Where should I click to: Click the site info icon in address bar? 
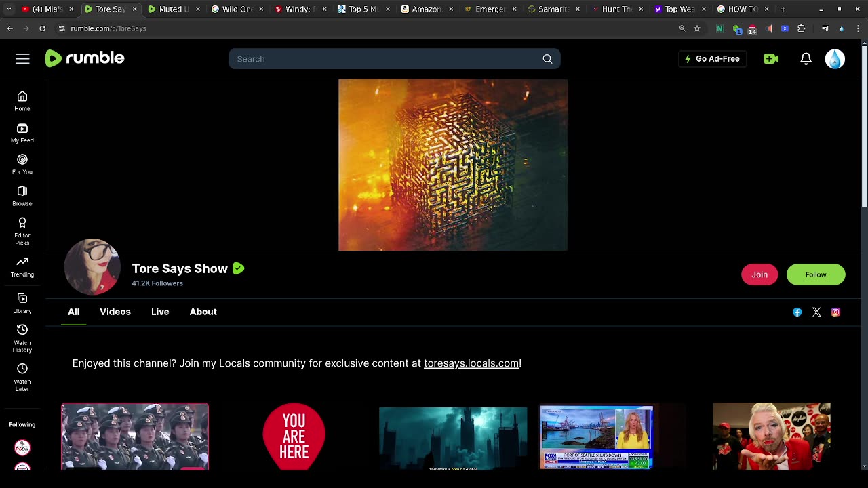(62, 28)
